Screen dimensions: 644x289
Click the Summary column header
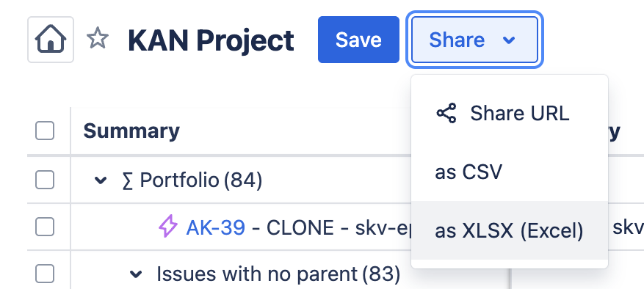click(131, 131)
